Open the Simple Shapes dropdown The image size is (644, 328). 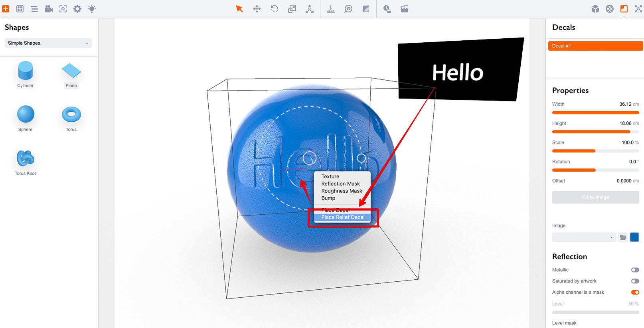(x=48, y=43)
